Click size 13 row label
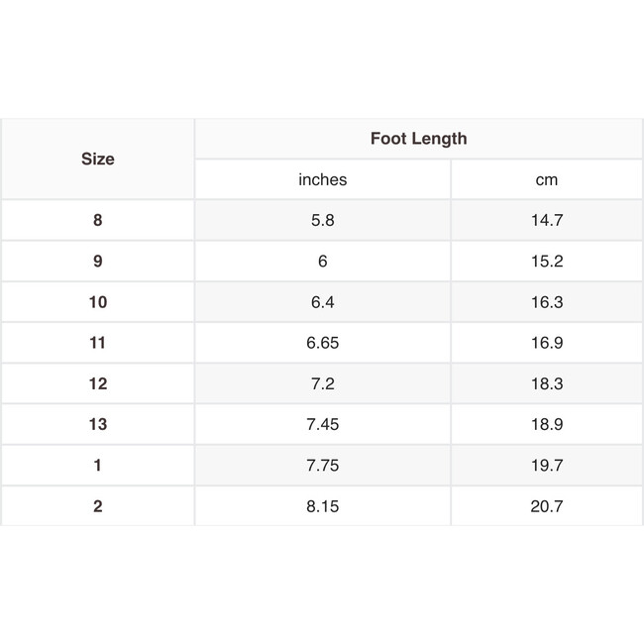The height and width of the screenshot is (644, 644). [97, 424]
